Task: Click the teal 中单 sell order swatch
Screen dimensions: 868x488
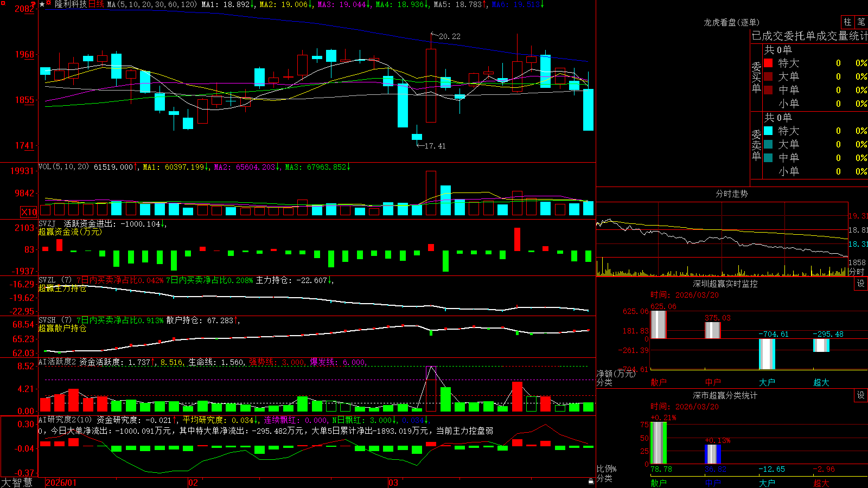Action: pyautogui.click(x=768, y=158)
